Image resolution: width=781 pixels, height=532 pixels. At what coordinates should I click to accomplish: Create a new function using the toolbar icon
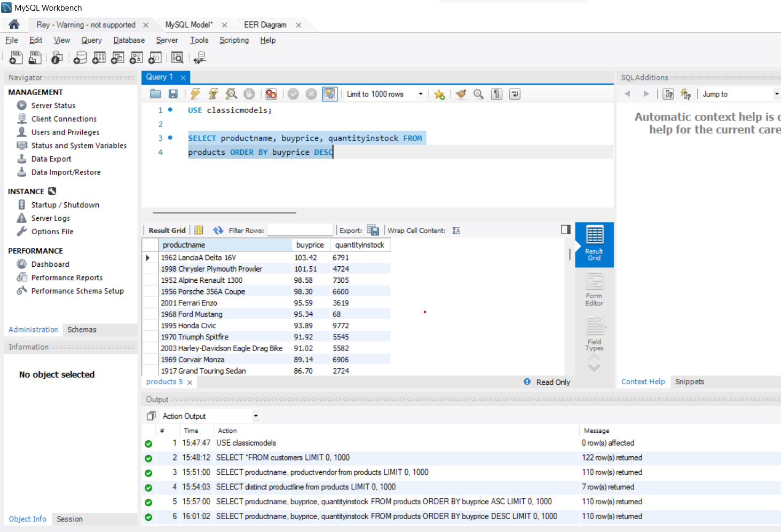(155, 58)
